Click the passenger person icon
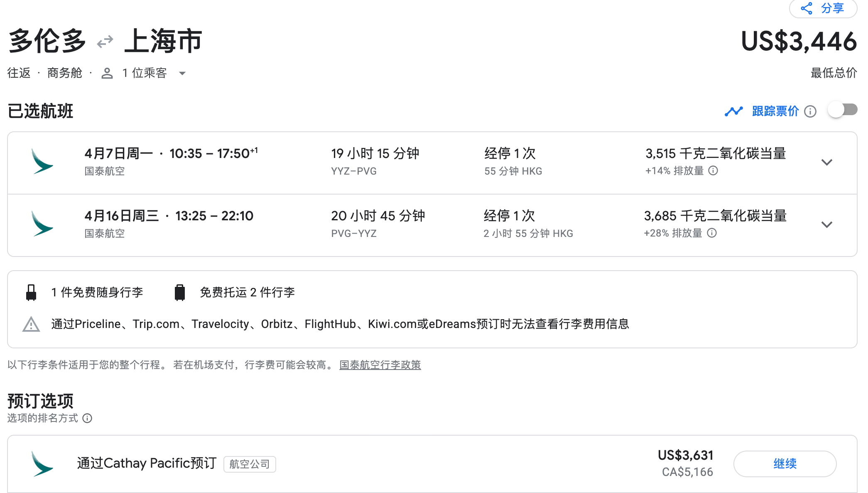Image resolution: width=868 pixels, height=493 pixels. tap(107, 74)
